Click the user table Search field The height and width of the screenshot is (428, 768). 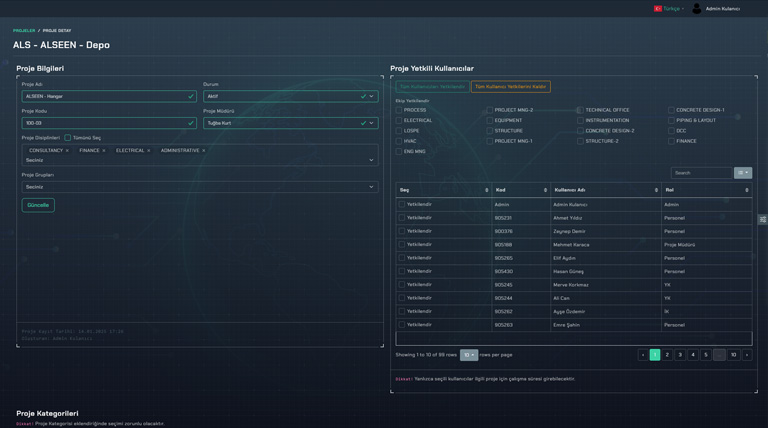[x=700, y=173]
